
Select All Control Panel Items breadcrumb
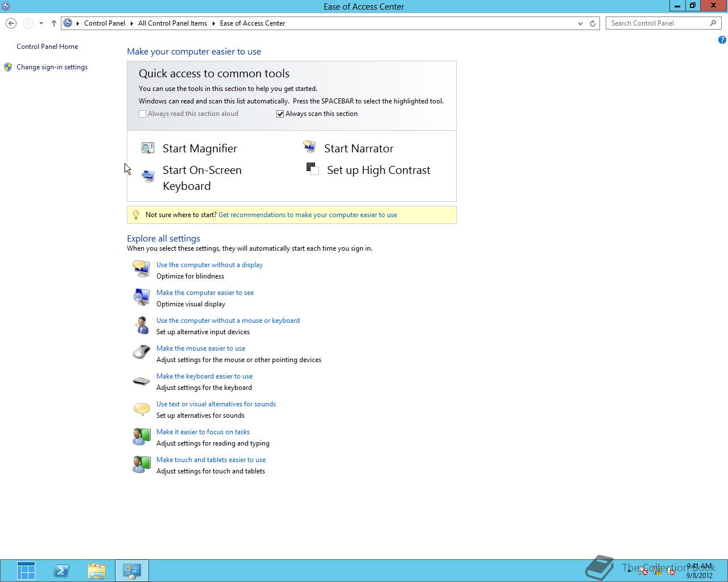(x=172, y=23)
